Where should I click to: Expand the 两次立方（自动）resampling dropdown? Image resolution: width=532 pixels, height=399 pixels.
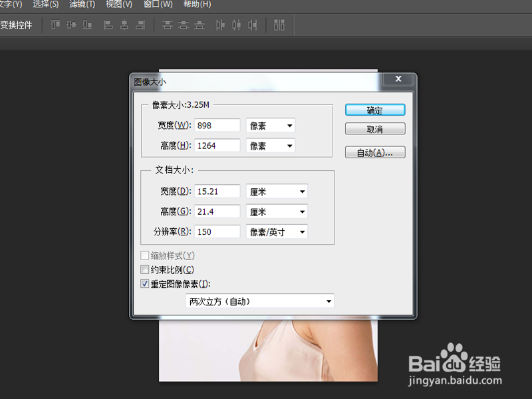pyautogui.click(x=260, y=301)
